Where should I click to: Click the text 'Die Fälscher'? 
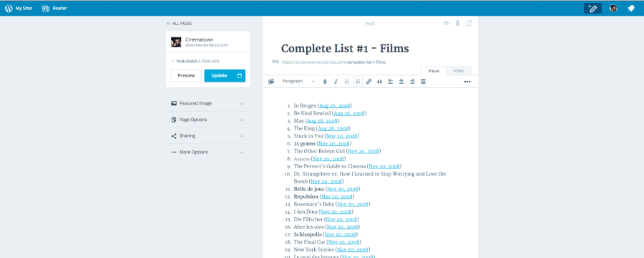click(x=308, y=219)
